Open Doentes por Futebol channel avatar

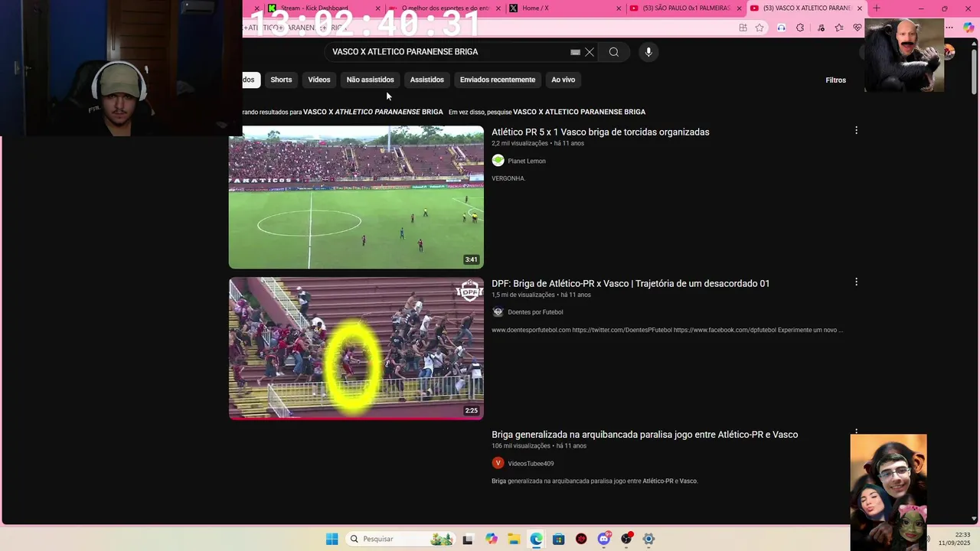pos(498,312)
